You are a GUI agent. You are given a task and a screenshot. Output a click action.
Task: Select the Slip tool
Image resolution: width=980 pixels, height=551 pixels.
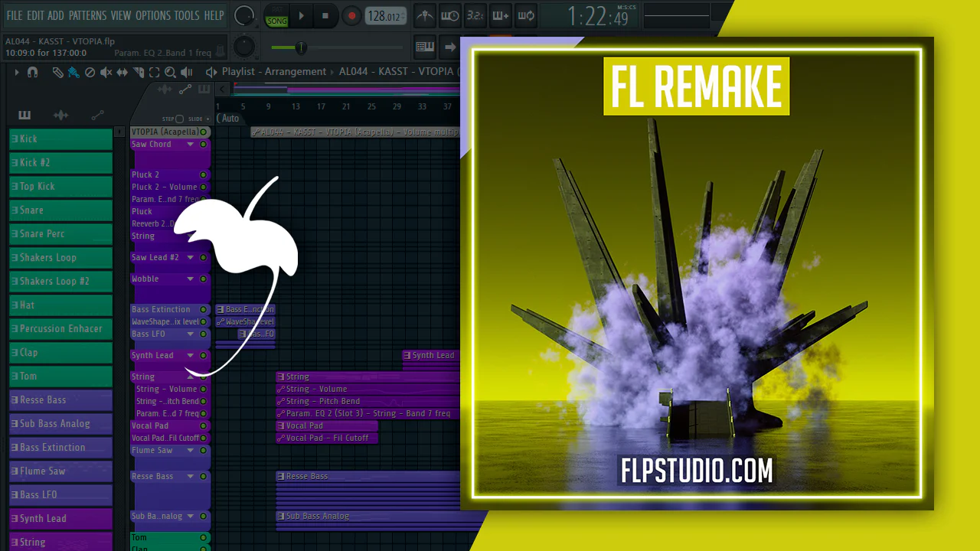pyautogui.click(x=122, y=72)
